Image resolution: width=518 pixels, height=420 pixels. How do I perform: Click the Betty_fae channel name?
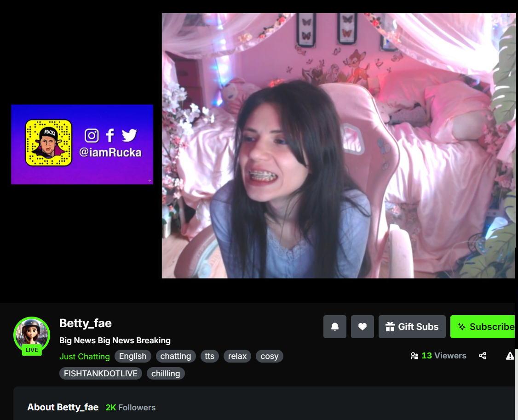pyautogui.click(x=86, y=324)
